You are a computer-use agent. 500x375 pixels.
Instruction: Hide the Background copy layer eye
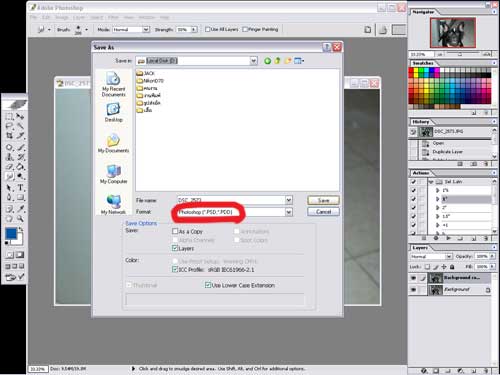pos(414,278)
